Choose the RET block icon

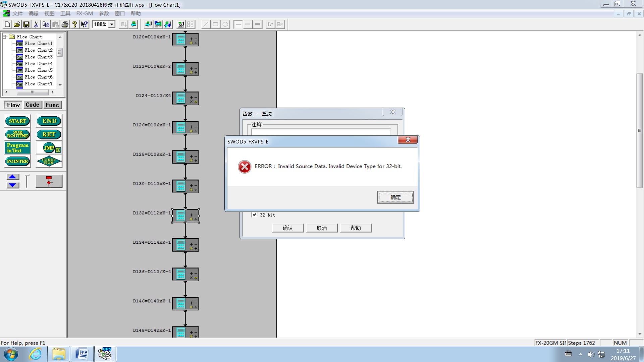tap(49, 134)
